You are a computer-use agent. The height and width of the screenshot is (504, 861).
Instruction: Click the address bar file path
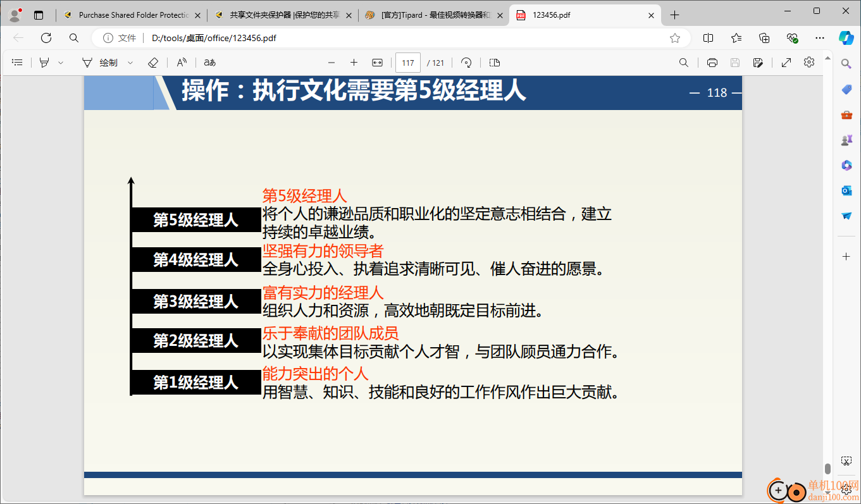pyautogui.click(x=214, y=38)
